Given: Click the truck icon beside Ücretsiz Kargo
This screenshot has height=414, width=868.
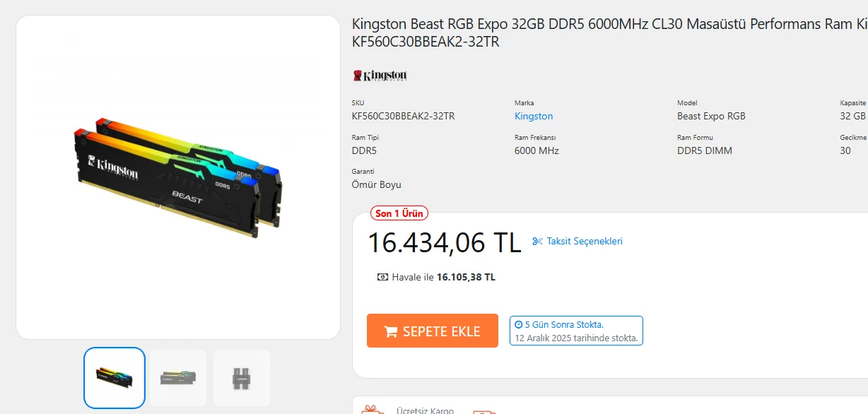Looking at the screenshot, I should point(483,412).
